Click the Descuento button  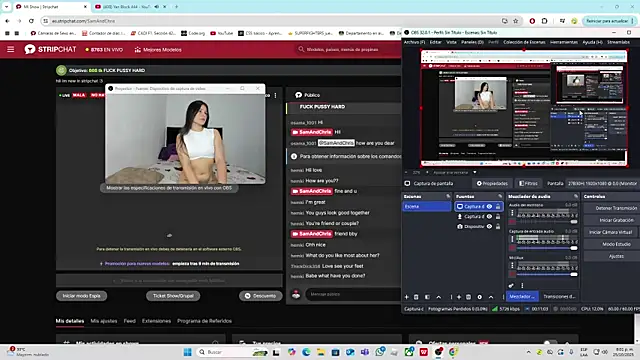260,296
